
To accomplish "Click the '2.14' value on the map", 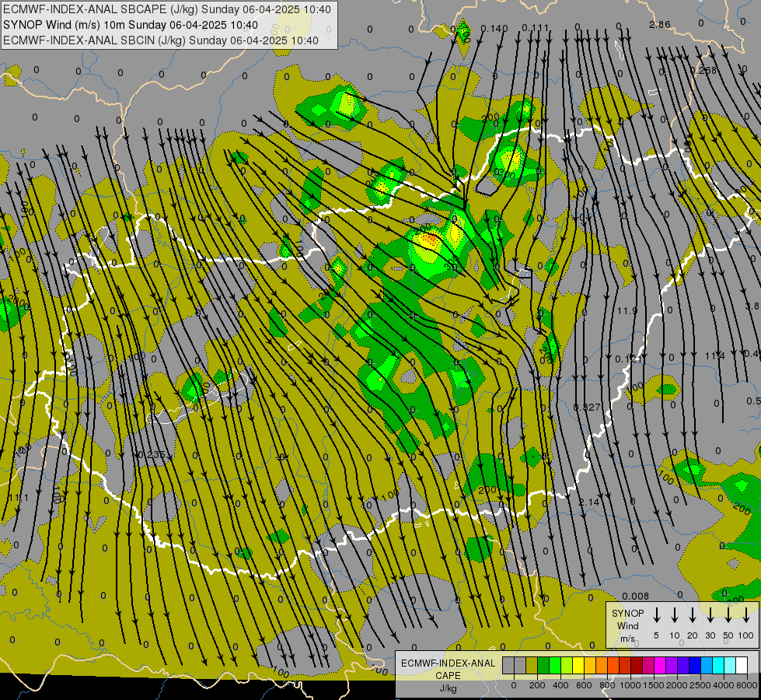I will tap(588, 502).
